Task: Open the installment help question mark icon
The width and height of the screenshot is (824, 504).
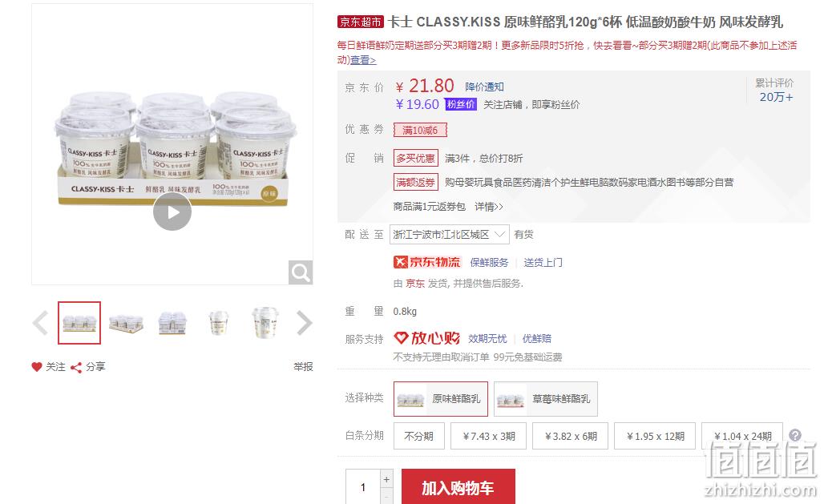Action: click(795, 435)
